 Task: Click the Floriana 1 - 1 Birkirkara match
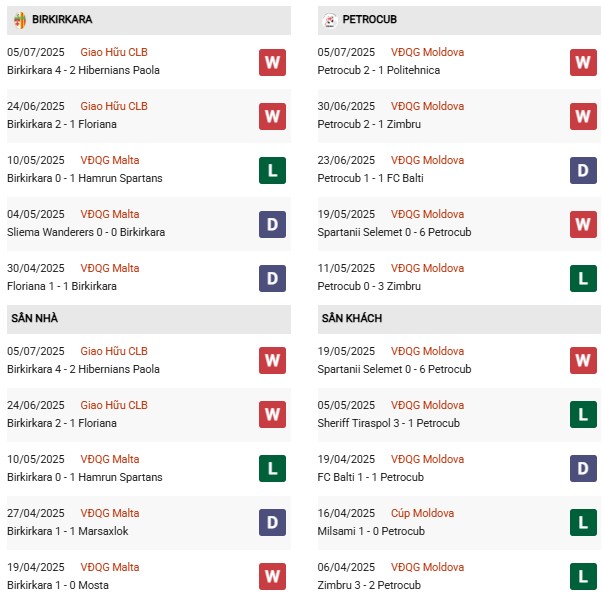[61, 286]
